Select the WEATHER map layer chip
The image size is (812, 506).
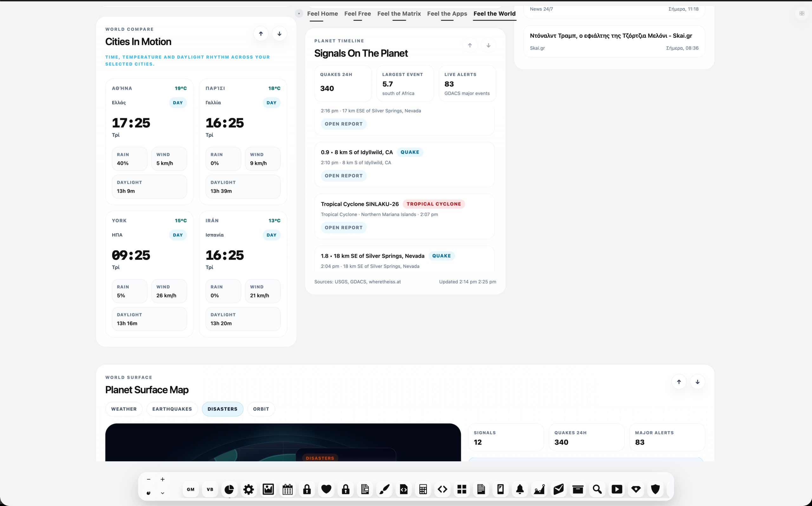click(124, 409)
